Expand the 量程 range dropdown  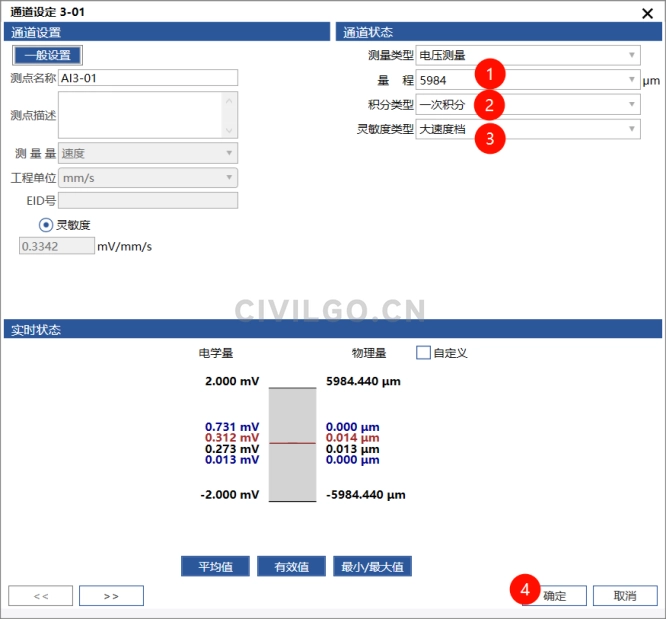pos(528,80)
